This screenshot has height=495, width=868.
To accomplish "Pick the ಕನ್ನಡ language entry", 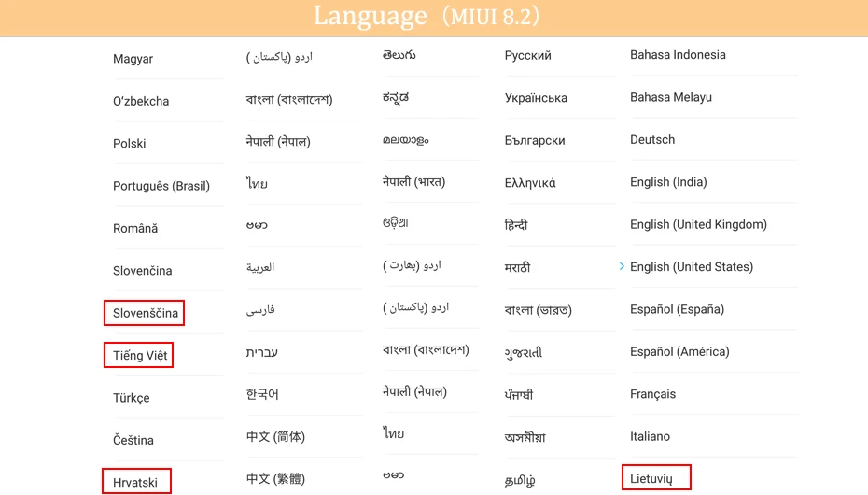I will [396, 97].
